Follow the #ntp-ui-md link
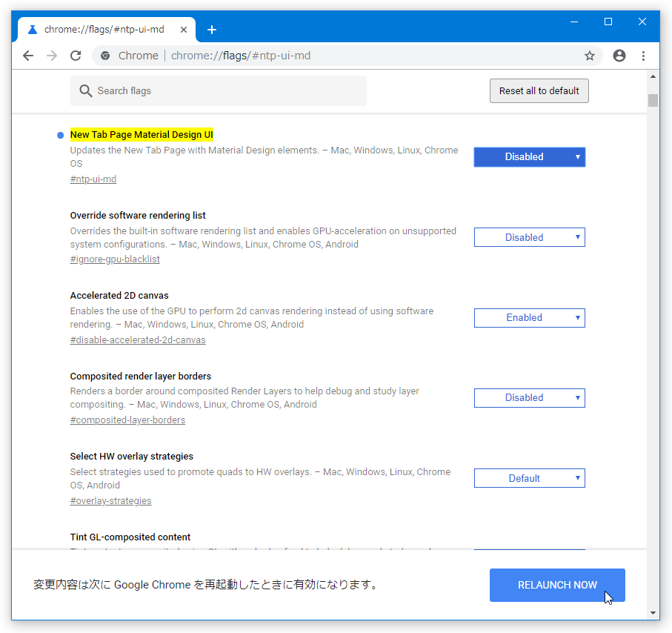 [93, 179]
